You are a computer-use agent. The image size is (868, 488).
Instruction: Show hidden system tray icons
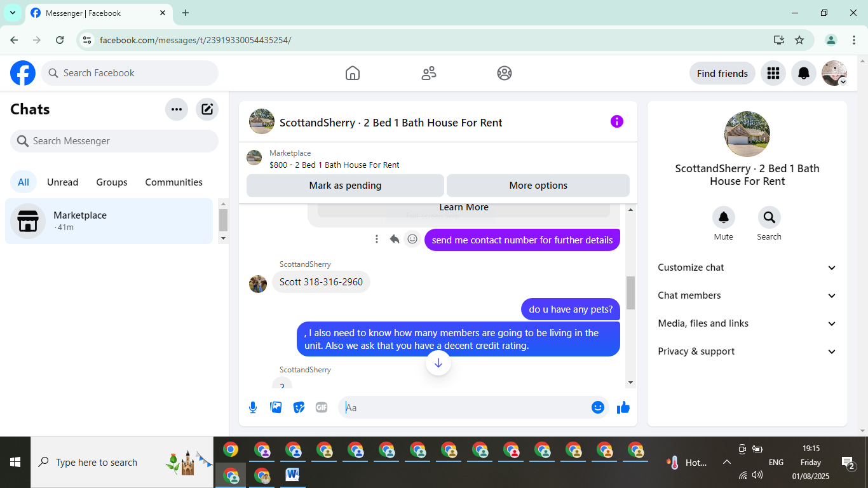(x=727, y=463)
